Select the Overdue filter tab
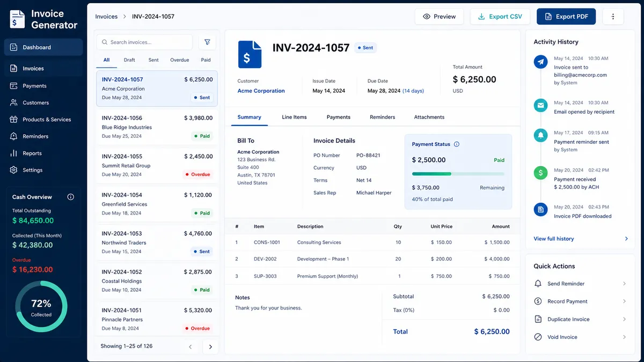The width and height of the screenshot is (644, 362). tap(180, 60)
